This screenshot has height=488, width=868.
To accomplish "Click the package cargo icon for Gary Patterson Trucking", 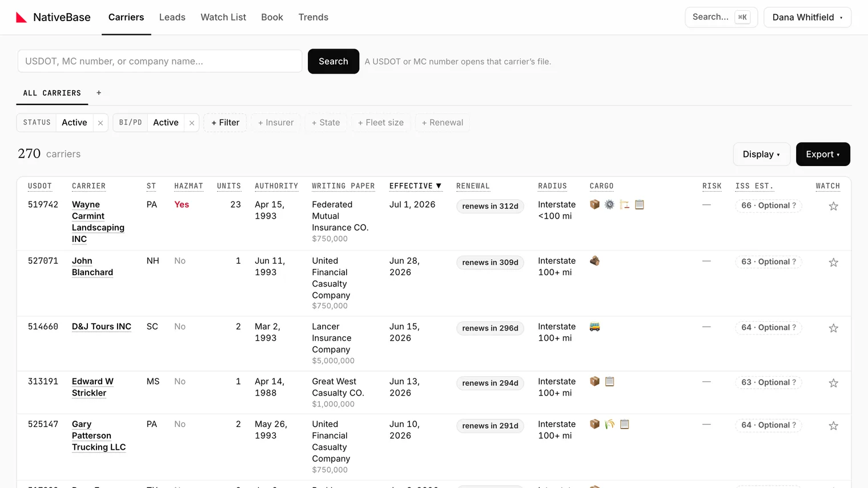I will [x=594, y=424].
